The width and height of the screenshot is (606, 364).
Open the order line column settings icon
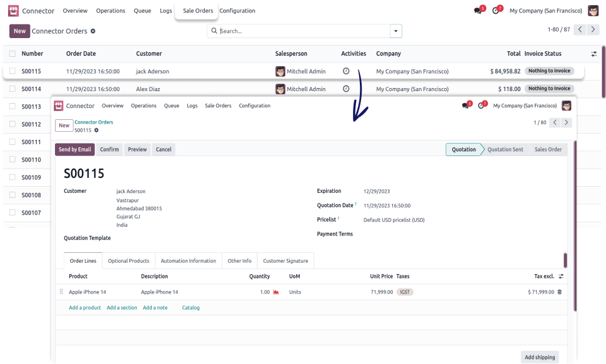click(561, 277)
